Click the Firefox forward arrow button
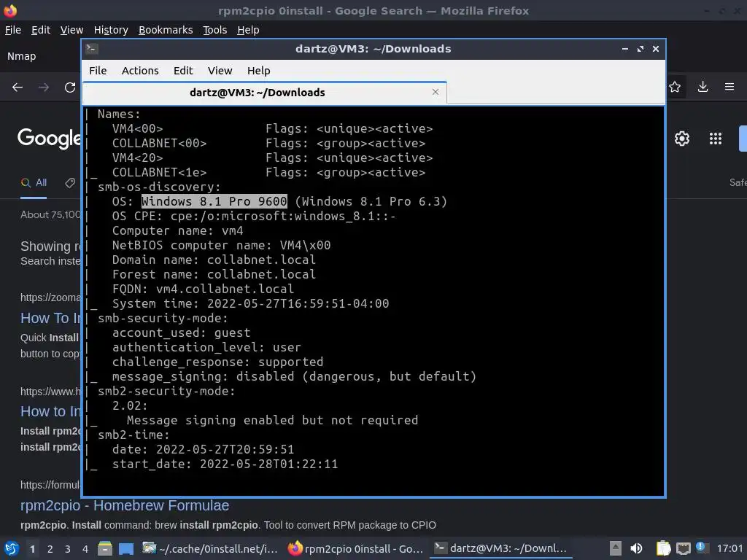This screenshot has height=560, width=747. [x=44, y=87]
